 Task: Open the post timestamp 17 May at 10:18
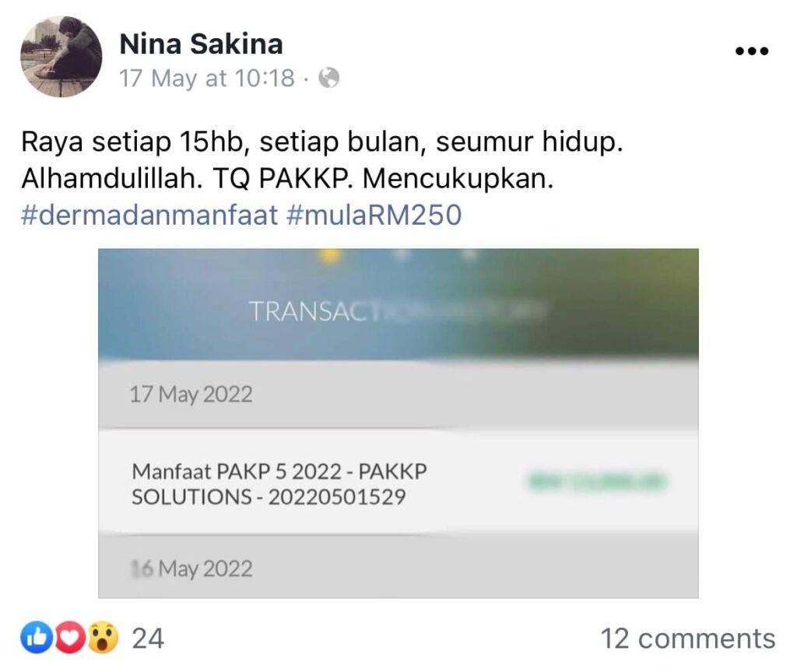207,79
